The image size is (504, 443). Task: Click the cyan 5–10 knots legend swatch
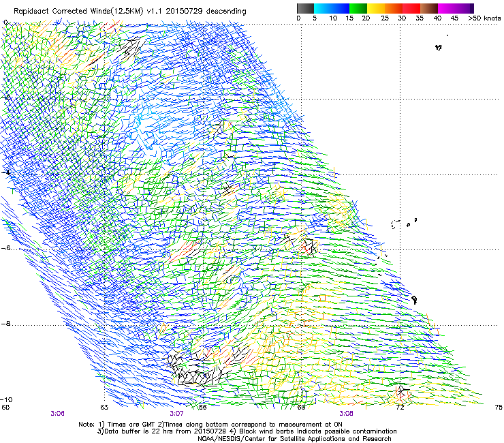click(323, 8)
